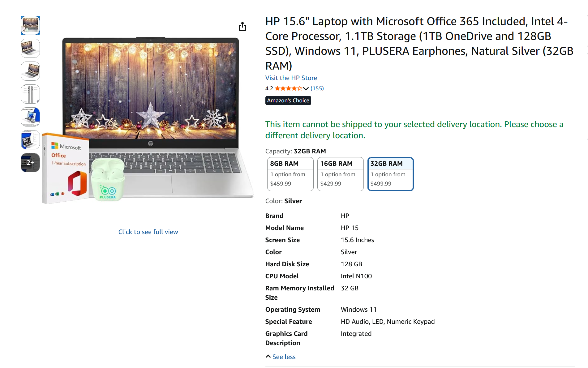Select the first selected product thumbnail
The height and width of the screenshot is (368, 588).
[x=30, y=25]
